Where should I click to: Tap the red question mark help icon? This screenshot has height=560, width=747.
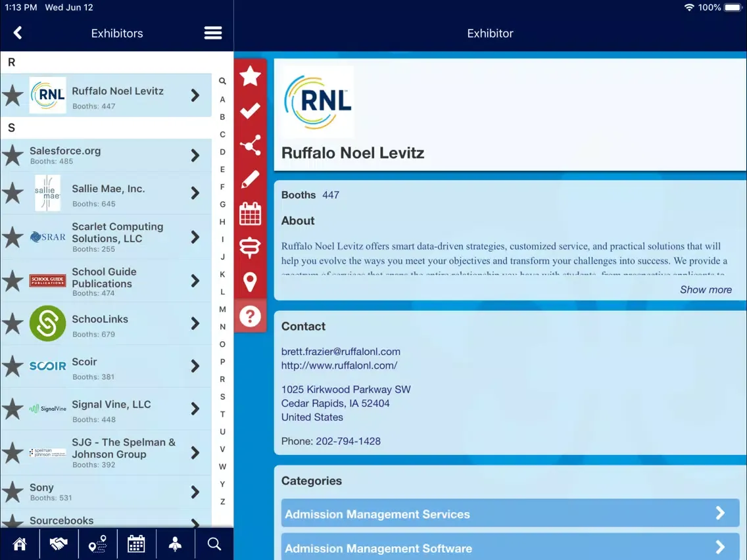click(x=250, y=316)
